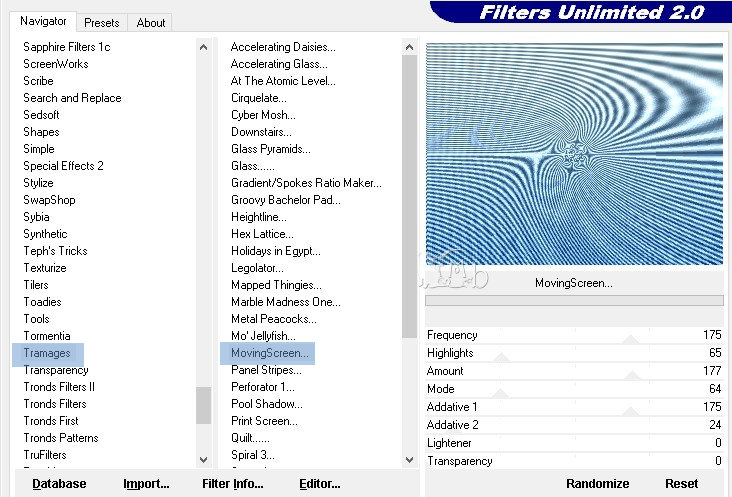Choose At The Atomic Level... filter
The image size is (732, 497).
click(x=283, y=81)
